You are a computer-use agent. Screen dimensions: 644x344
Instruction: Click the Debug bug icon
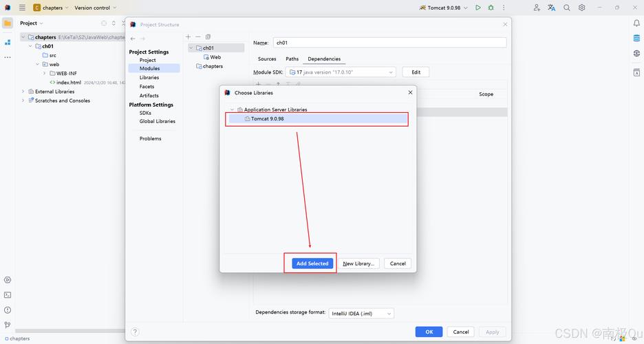[x=491, y=8]
